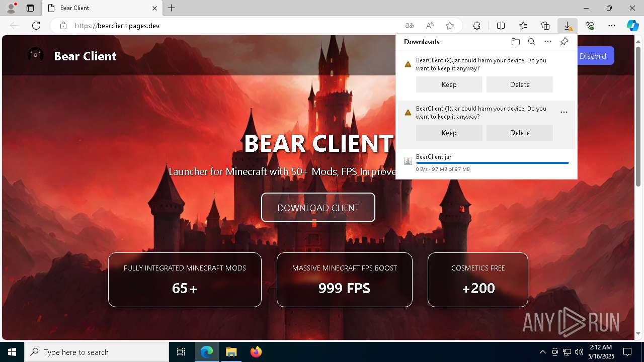Select the Massive Minecraft FPS Boost card
Screen dimensions: 644x362
click(345, 280)
